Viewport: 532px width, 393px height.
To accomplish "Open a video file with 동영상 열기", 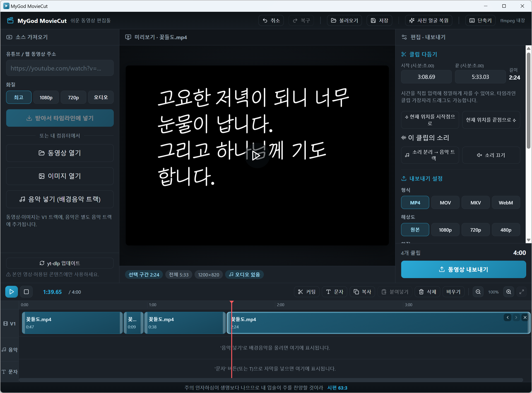I will point(60,153).
